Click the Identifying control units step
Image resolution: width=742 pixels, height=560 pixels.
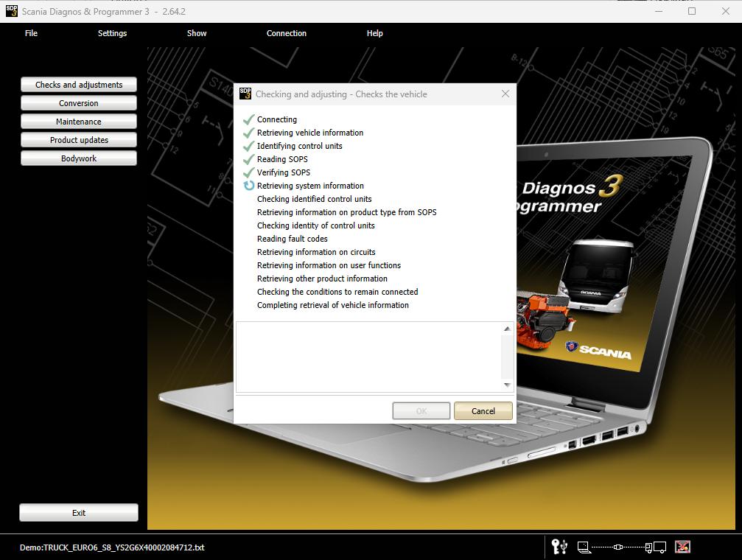pos(300,146)
